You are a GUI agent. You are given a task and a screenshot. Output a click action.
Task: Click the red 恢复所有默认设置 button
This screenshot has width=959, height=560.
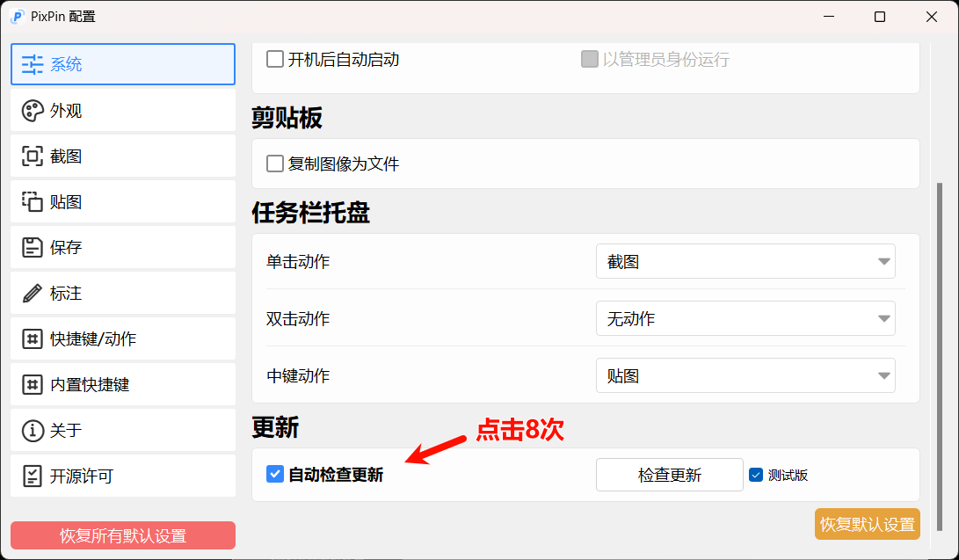123,535
